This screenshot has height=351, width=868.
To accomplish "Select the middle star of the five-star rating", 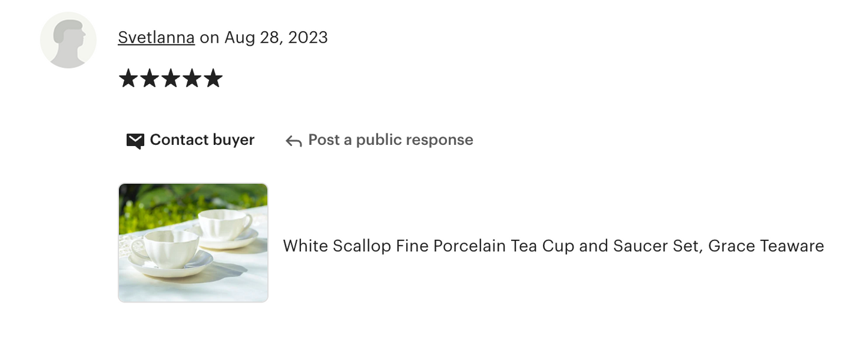I will click(171, 78).
